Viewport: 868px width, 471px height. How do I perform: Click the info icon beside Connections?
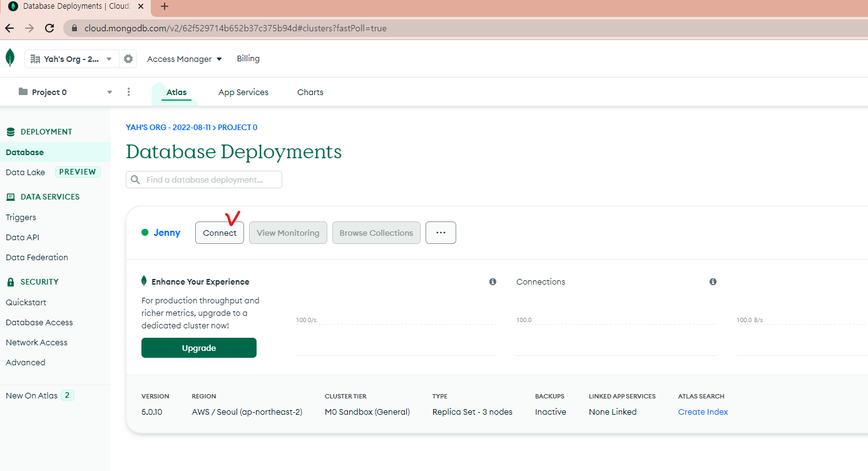point(713,281)
